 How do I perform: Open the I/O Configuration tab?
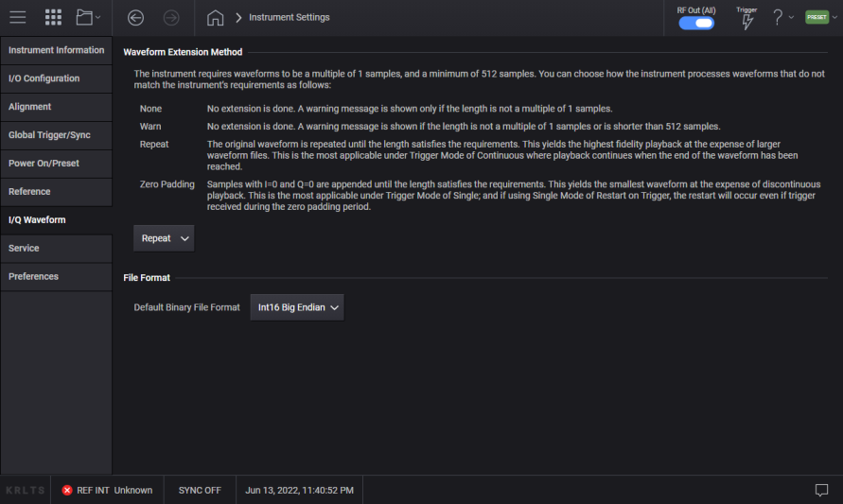tap(56, 78)
